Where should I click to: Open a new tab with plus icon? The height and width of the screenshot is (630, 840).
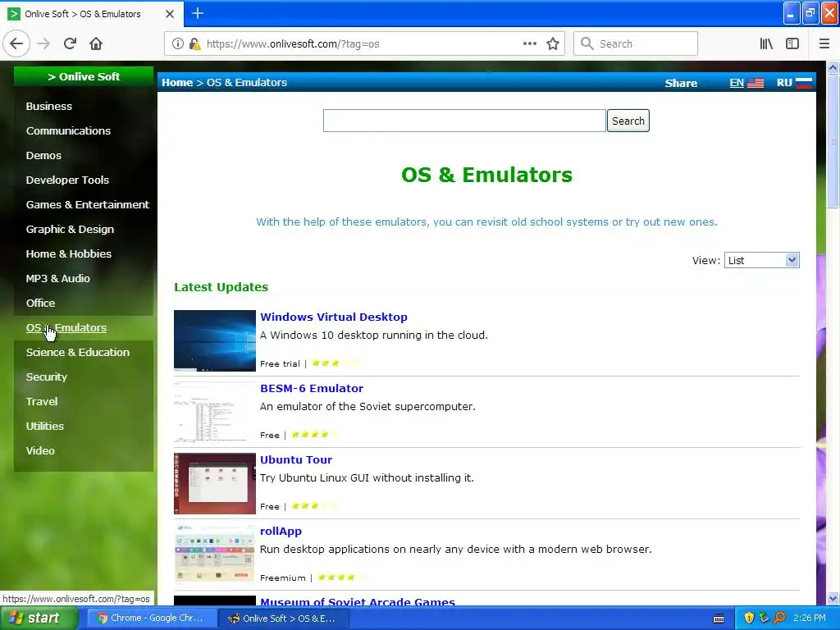point(198,13)
